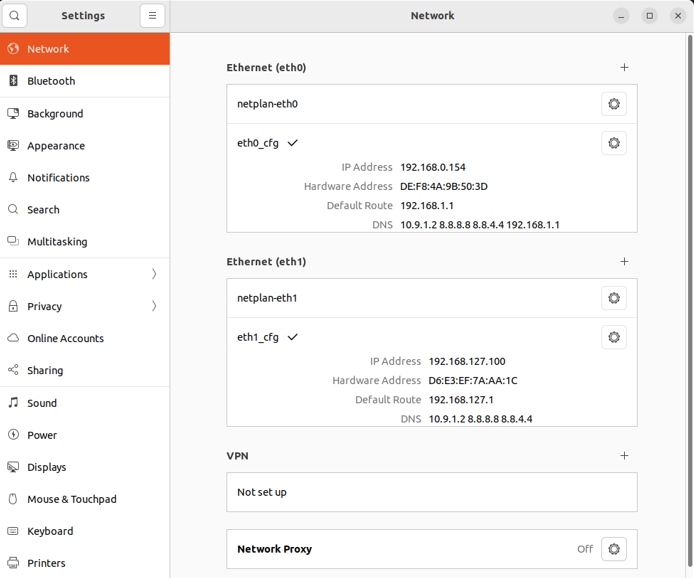Open Online Accounts settings
Viewport: 694px width, 578px height.
[x=85, y=338]
